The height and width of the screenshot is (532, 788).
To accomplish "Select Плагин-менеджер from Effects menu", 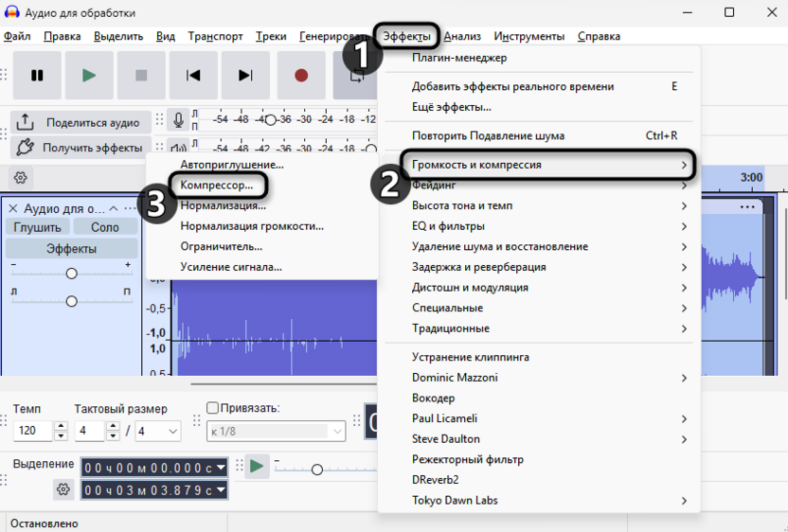I will [539, 58].
